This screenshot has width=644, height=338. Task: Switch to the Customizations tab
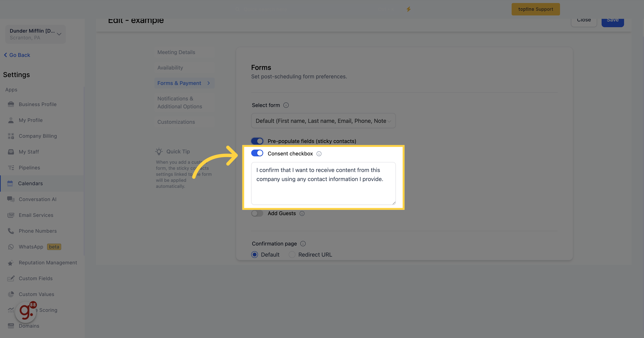pos(176,122)
